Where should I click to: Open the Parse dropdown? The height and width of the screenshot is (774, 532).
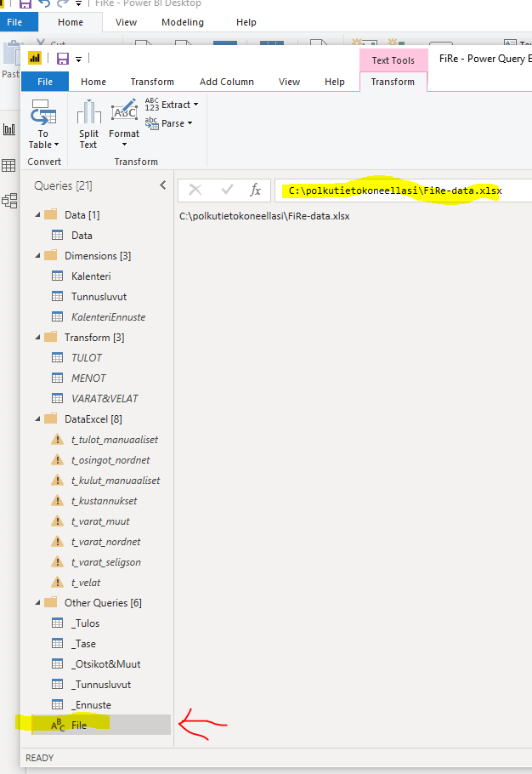click(168, 123)
